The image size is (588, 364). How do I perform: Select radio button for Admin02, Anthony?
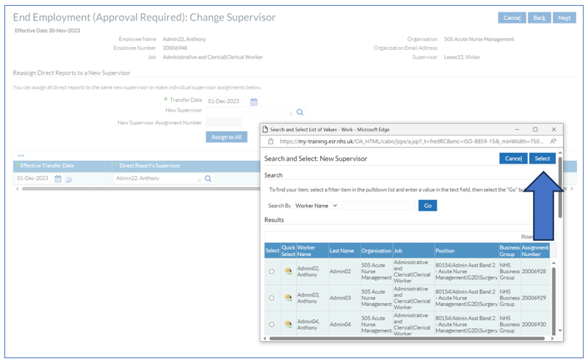tap(272, 272)
